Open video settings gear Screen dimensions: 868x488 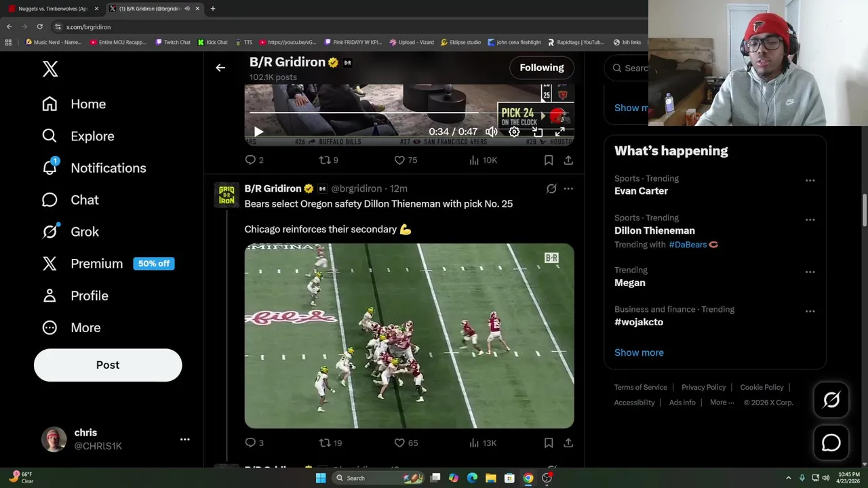coord(515,131)
